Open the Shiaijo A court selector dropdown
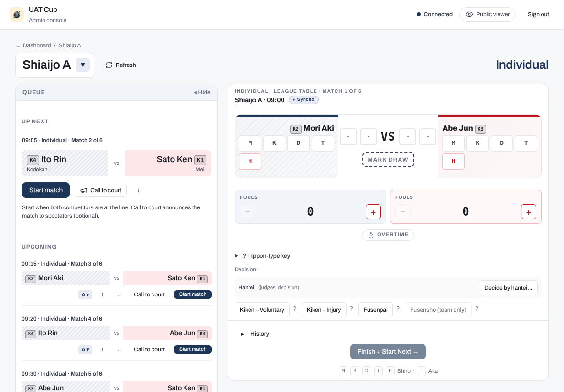 click(83, 65)
